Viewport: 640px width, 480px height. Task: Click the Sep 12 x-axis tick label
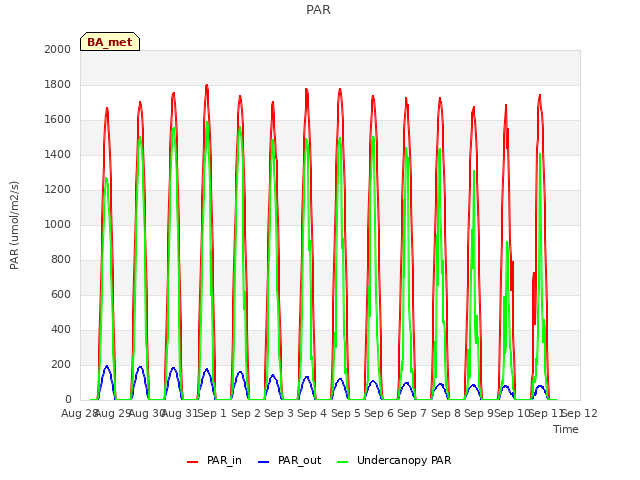point(580,413)
